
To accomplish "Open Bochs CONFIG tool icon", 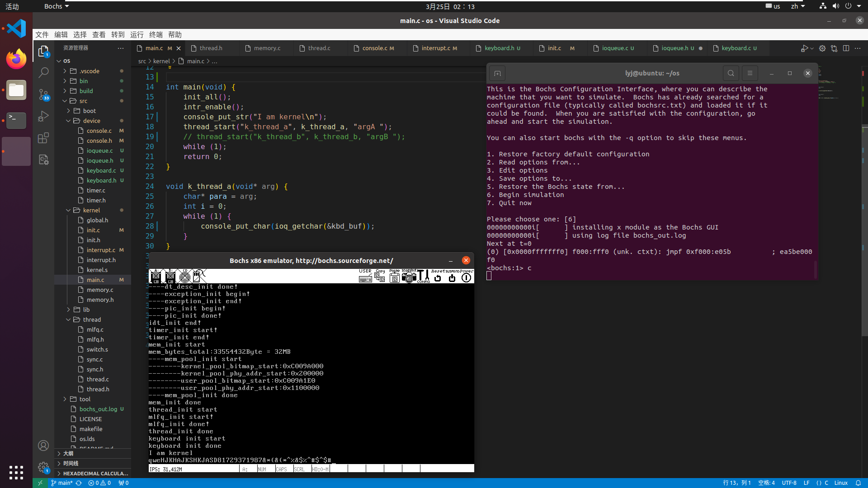I will 424,276.
